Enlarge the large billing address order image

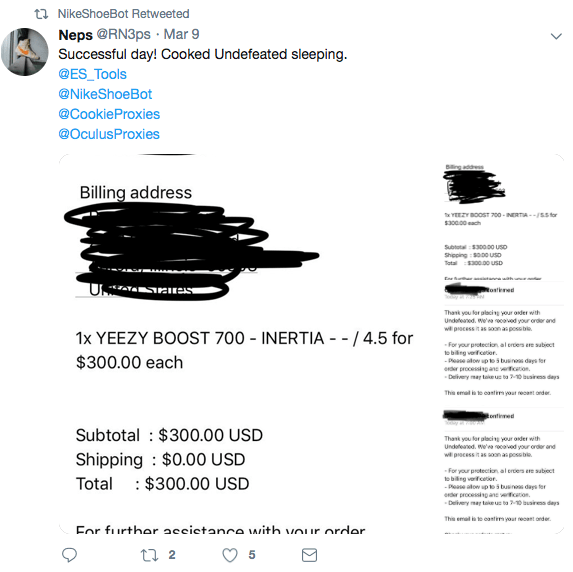click(248, 344)
